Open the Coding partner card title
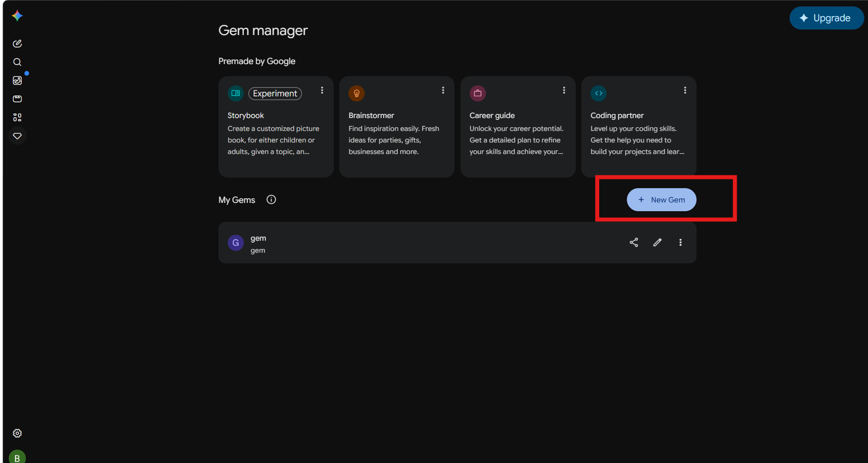 [617, 115]
